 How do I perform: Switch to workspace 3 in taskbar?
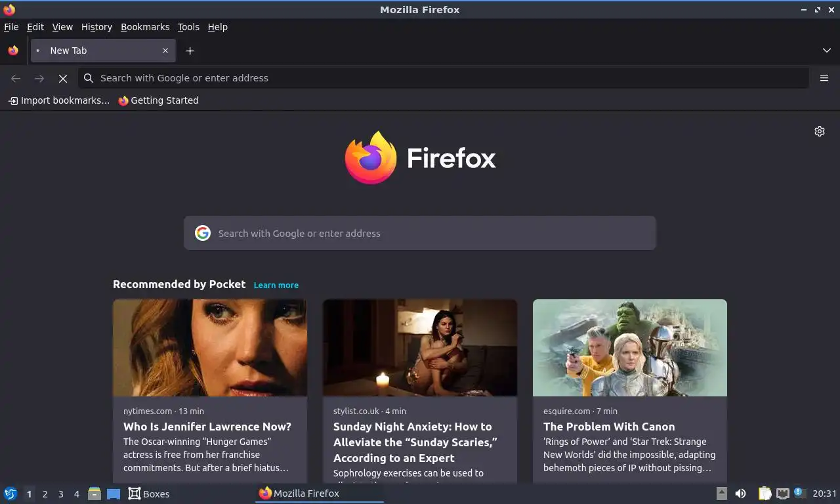(60, 494)
